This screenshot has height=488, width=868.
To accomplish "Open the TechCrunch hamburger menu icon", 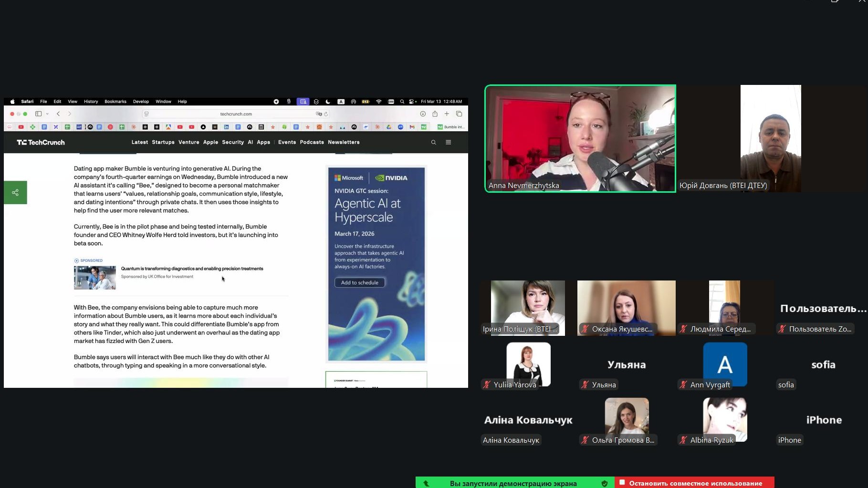I will point(448,142).
